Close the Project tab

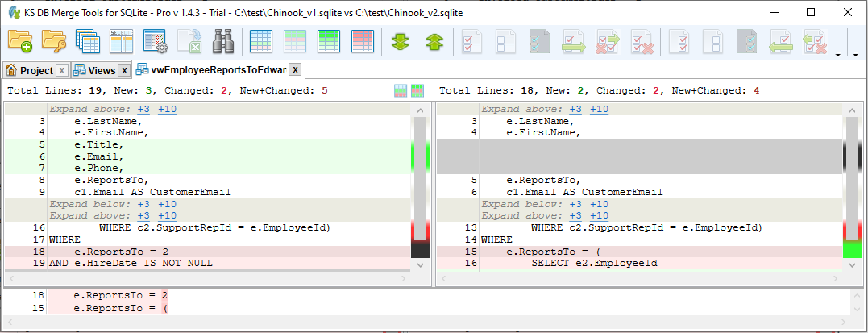[62, 70]
